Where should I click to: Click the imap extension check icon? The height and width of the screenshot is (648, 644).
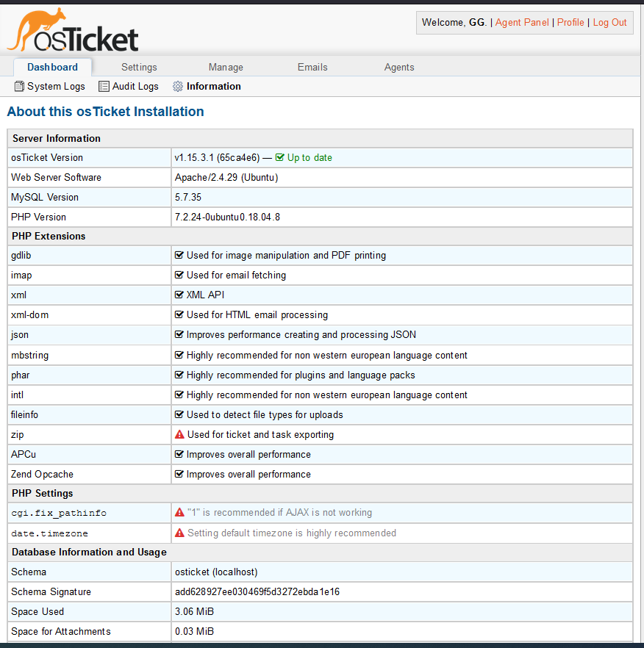tap(179, 275)
